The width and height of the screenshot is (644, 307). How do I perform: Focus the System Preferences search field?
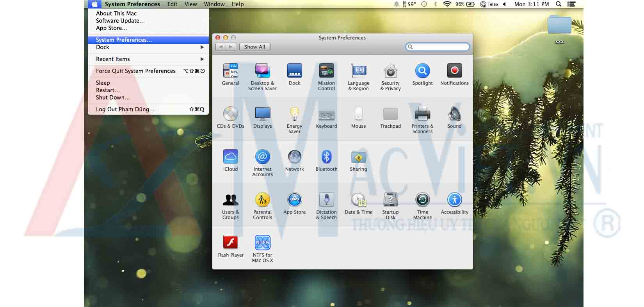point(438,47)
